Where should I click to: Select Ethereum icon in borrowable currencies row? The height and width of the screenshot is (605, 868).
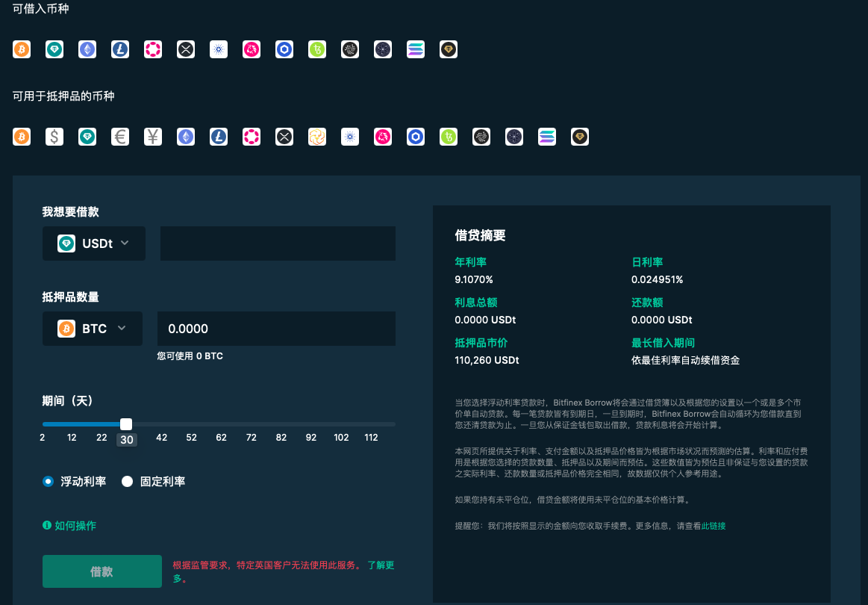pyautogui.click(x=87, y=49)
